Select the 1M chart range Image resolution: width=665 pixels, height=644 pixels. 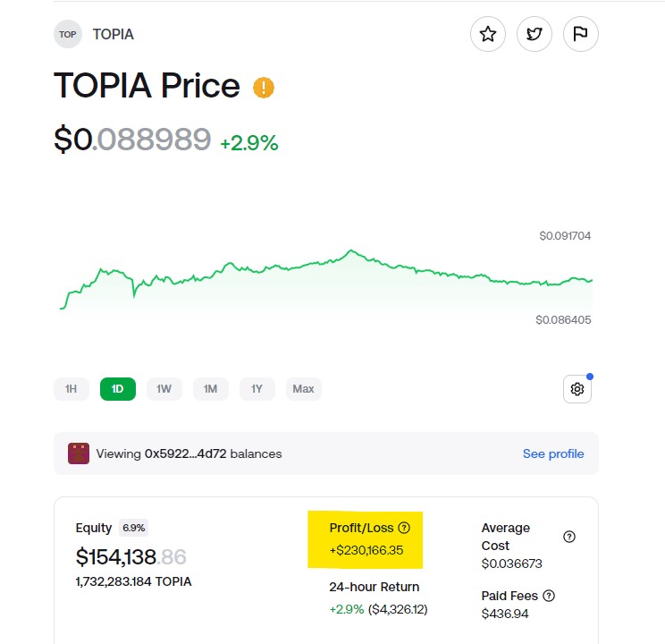click(211, 389)
